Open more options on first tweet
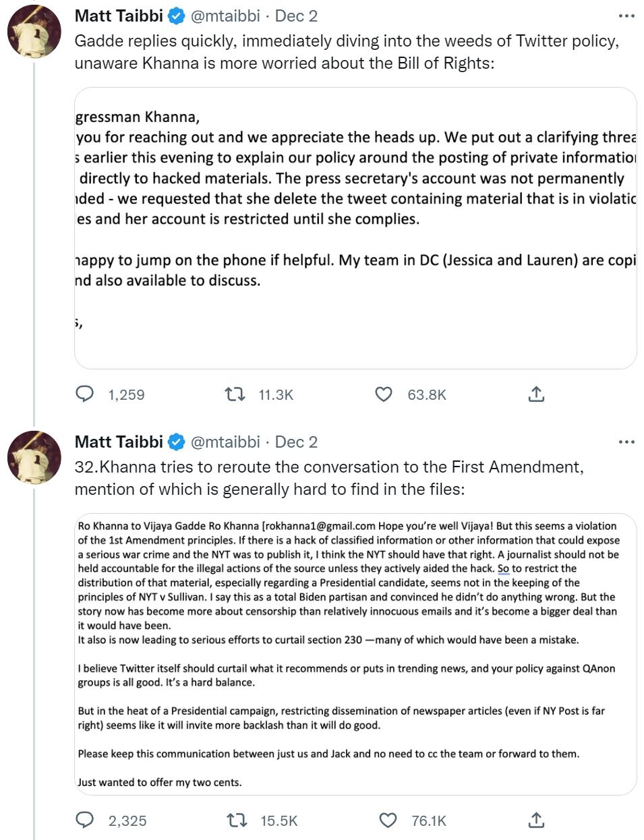 [x=626, y=16]
